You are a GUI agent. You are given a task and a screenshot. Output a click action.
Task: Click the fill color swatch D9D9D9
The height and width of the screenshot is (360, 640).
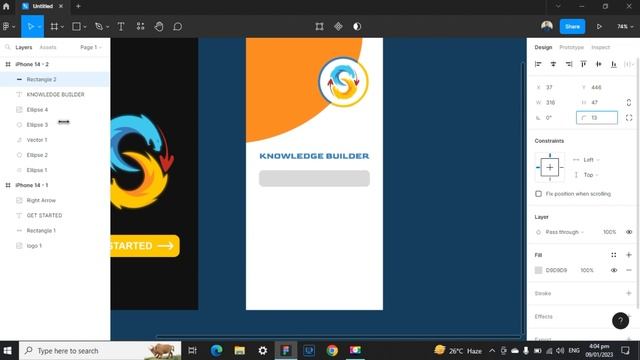coord(538,270)
